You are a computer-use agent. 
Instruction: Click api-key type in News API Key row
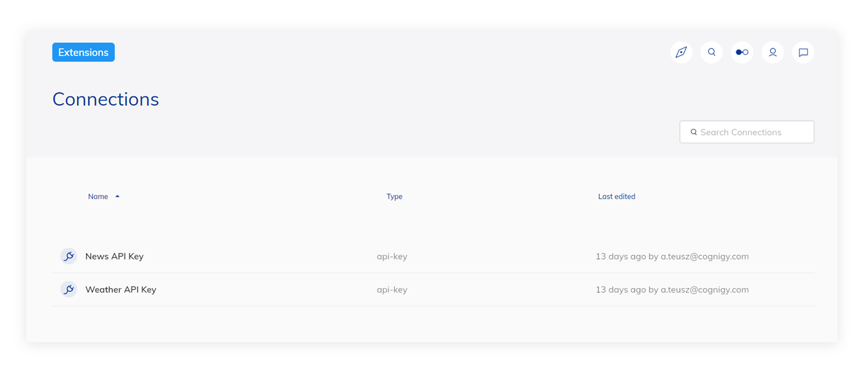pos(392,256)
